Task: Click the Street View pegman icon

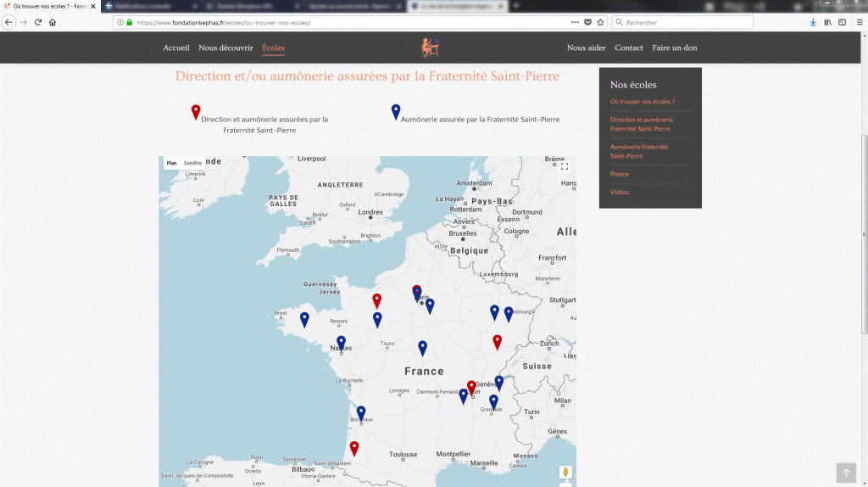Action: point(565,472)
